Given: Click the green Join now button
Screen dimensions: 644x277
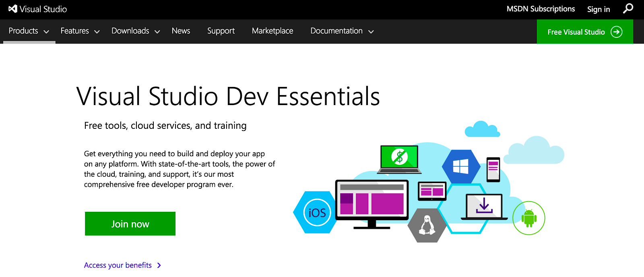Looking at the screenshot, I should click(130, 224).
